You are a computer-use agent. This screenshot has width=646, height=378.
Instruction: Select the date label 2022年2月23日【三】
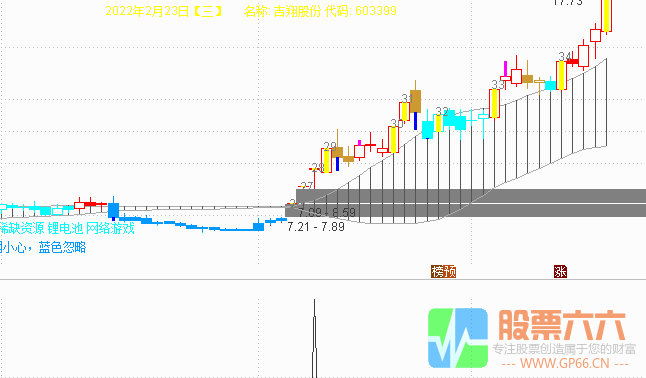click(164, 11)
